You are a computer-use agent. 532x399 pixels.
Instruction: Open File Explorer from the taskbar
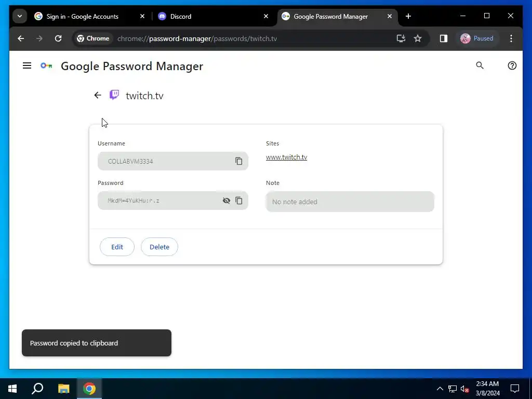coord(63,389)
